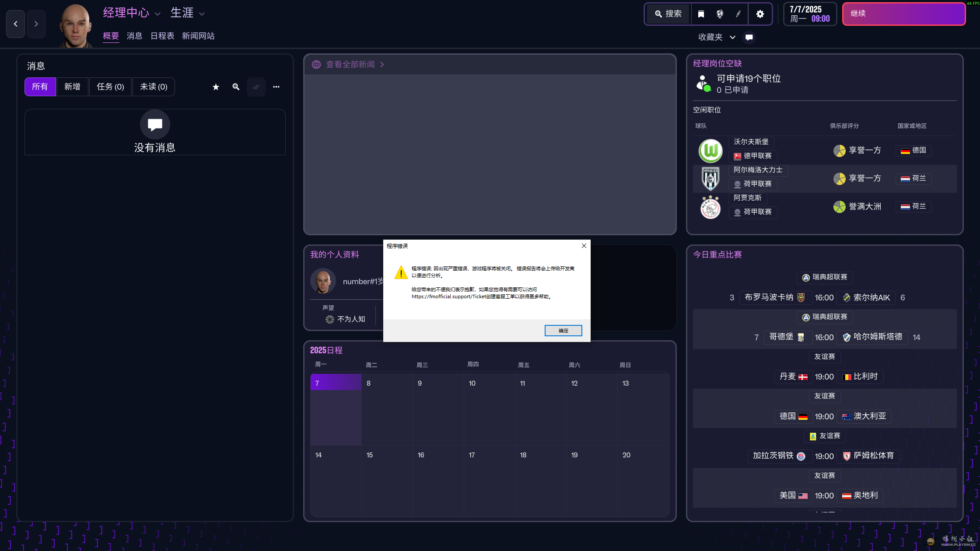
Task: Open the 查看全部新闻 link
Action: coord(350,65)
